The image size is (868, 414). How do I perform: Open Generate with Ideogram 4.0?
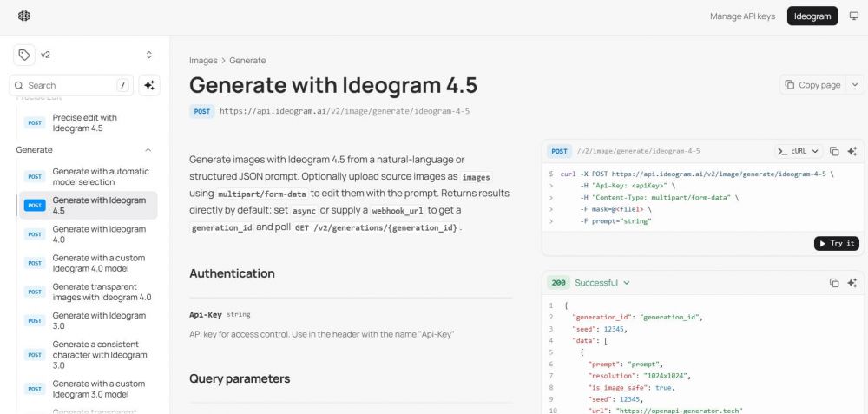tap(88, 234)
